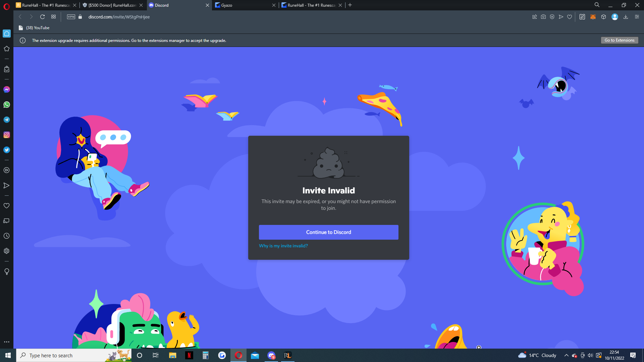The height and width of the screenshot is (362, 644).
Task: Open 'Why is my invite invalid?' link
Action: click(x=283, y=246)
